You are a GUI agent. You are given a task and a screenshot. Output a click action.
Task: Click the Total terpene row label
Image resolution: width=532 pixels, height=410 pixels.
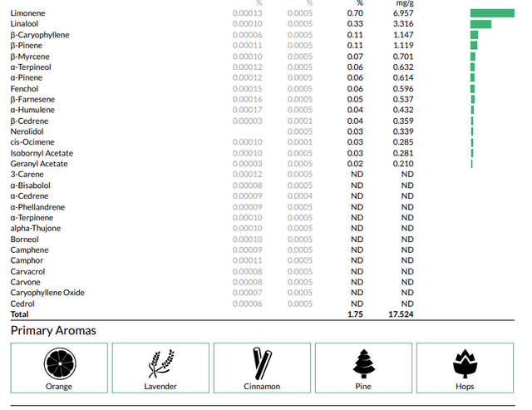19,314
